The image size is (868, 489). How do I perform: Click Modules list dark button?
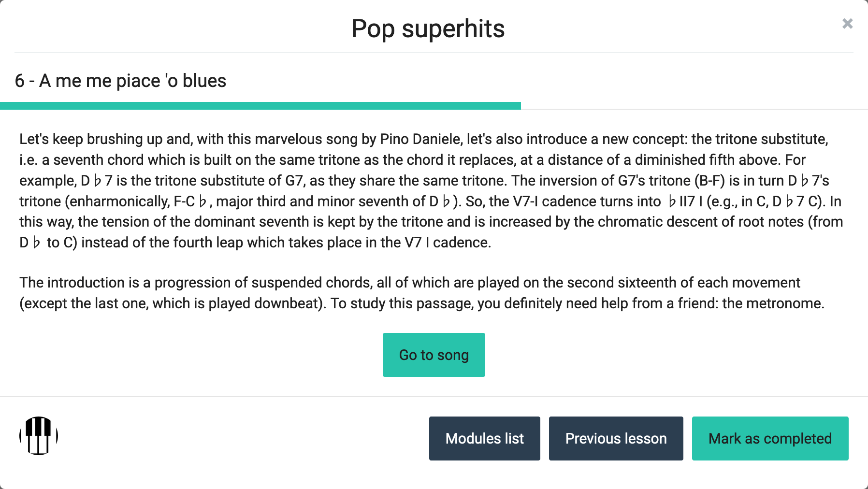[484, 438]
